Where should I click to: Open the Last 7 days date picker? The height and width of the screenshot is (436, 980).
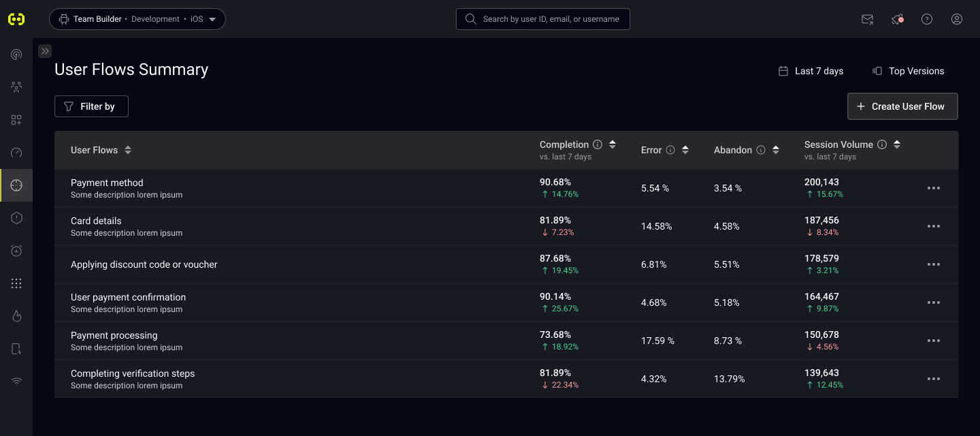coord(811,71)
